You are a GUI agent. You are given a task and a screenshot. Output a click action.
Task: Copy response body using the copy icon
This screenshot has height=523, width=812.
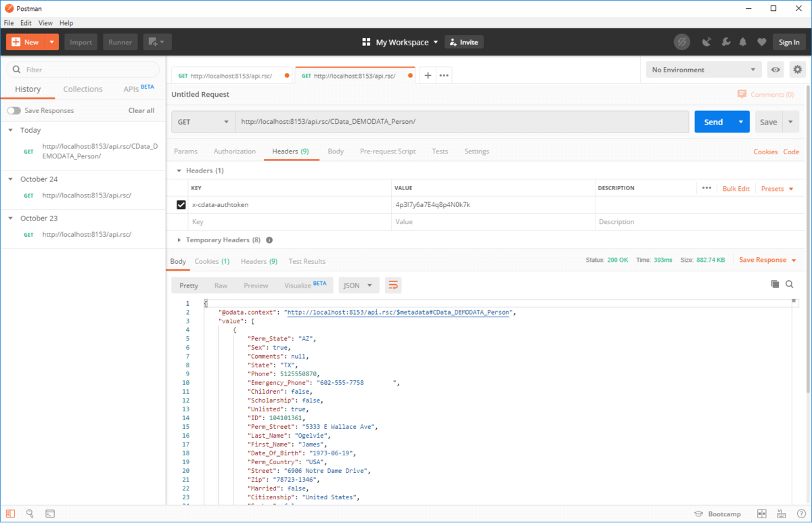coord(775,285)
